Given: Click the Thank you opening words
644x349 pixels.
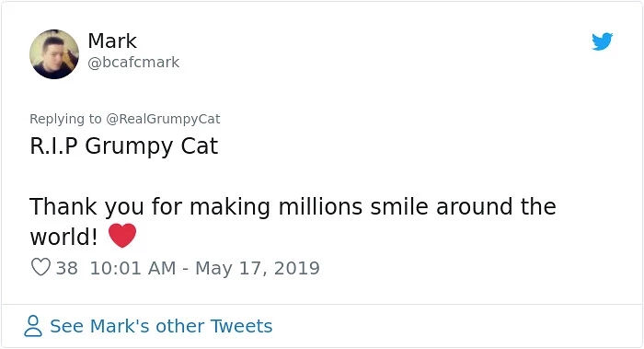Looking at the screenshot, I should tap(86, 207).
